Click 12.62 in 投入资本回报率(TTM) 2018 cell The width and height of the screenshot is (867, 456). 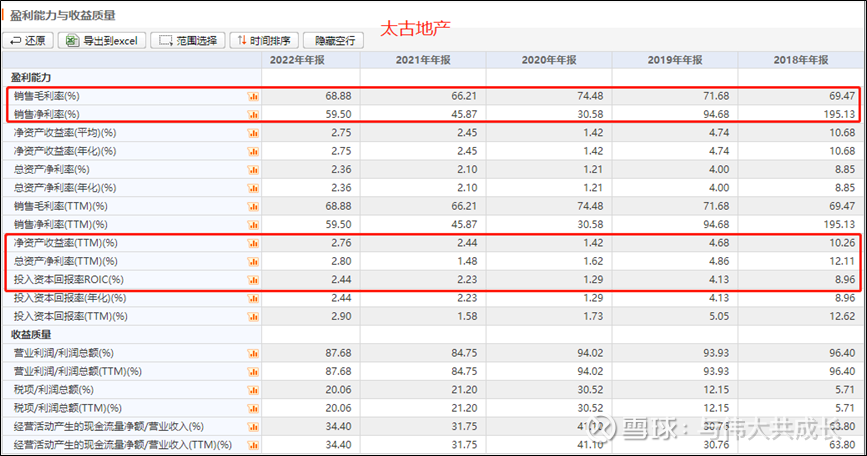pos(842,316)
